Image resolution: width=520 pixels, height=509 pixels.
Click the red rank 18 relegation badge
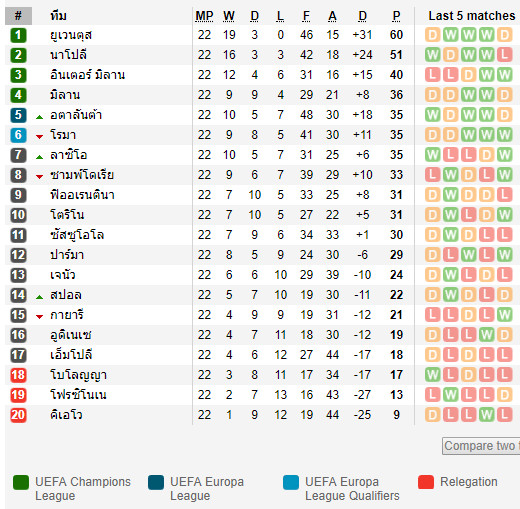tap(18, 375)
